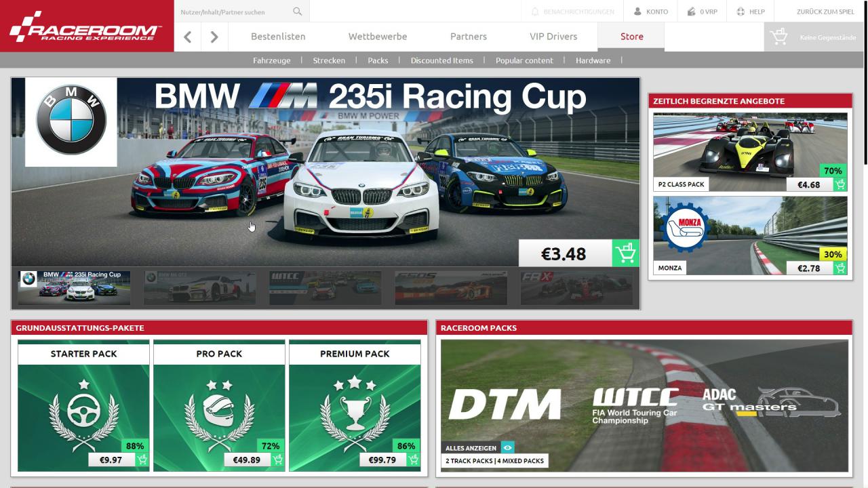Show Discounted Items
The width and height of the screenshot is (868, 488).
click(x=441, y=60)
